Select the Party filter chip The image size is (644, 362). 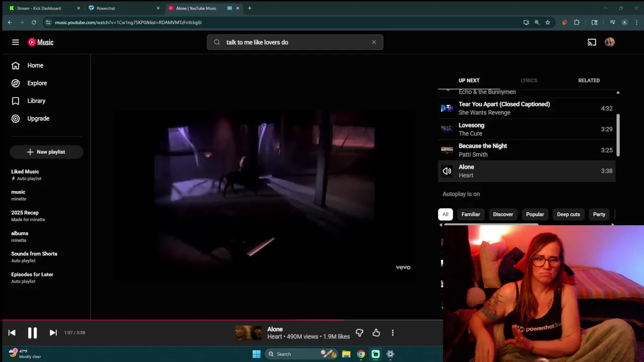(599, 214)
